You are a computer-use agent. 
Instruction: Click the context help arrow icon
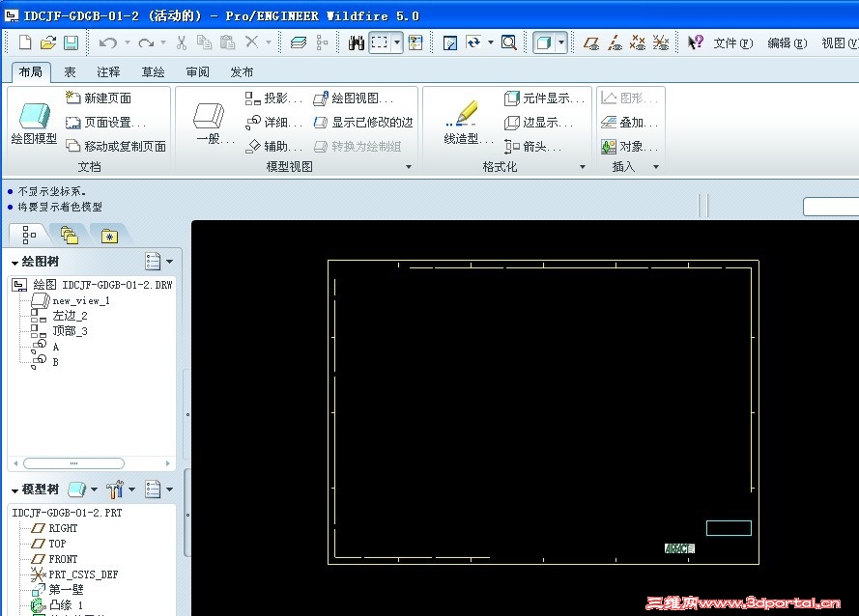[x=695, y=42]
